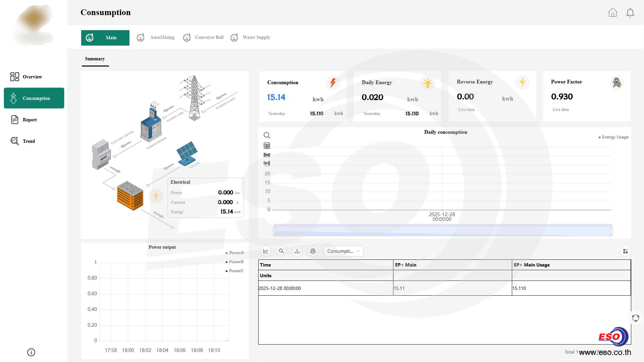644x362 pixels.
Task: Click the search icon in table toolbar
Action: click(x=281, y=251)
